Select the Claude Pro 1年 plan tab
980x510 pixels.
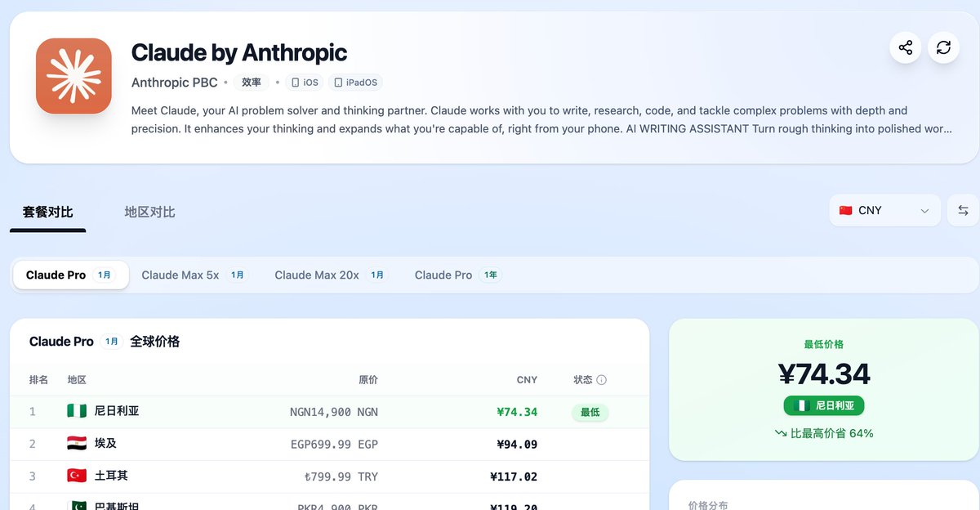pos(458,275)
